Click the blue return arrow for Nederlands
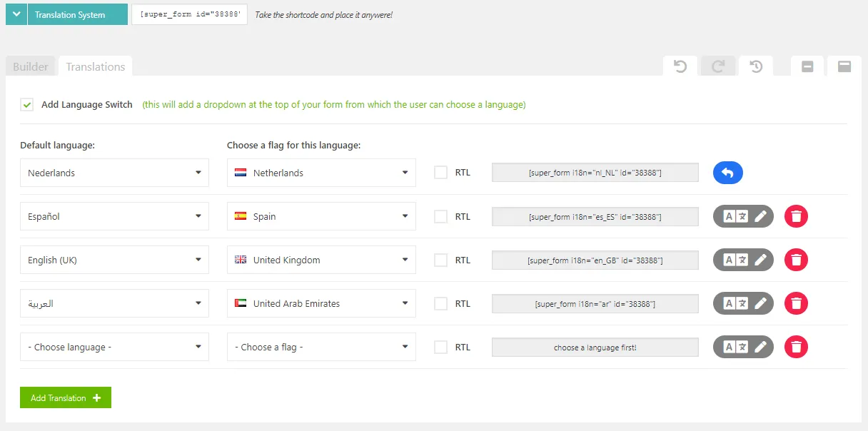Viewport: 868px width, 431px height. tap(727, 173)
